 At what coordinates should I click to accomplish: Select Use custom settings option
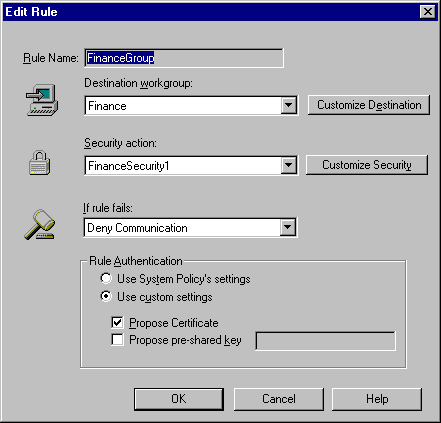coord(106,296)
